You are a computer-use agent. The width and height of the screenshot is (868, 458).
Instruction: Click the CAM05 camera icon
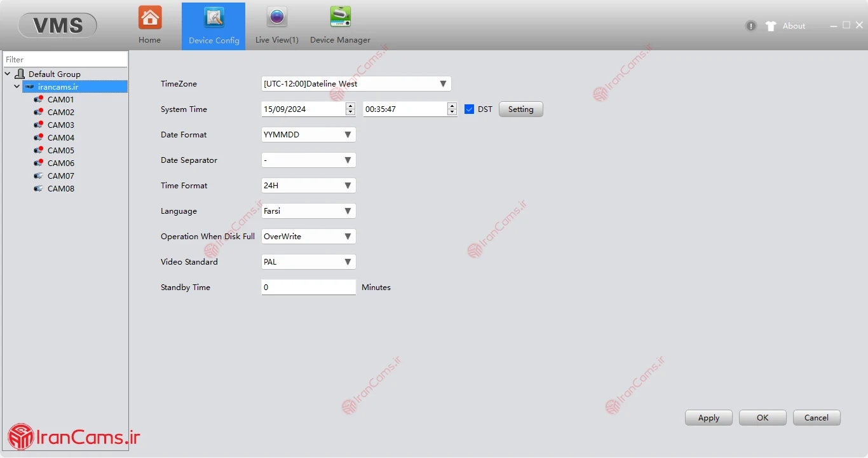pos(39,150)
